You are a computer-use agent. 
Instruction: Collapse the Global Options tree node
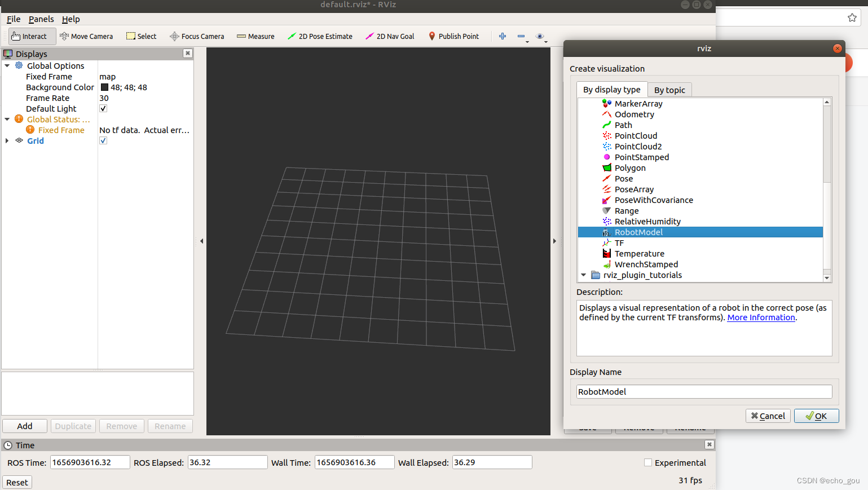click(7, 66)
